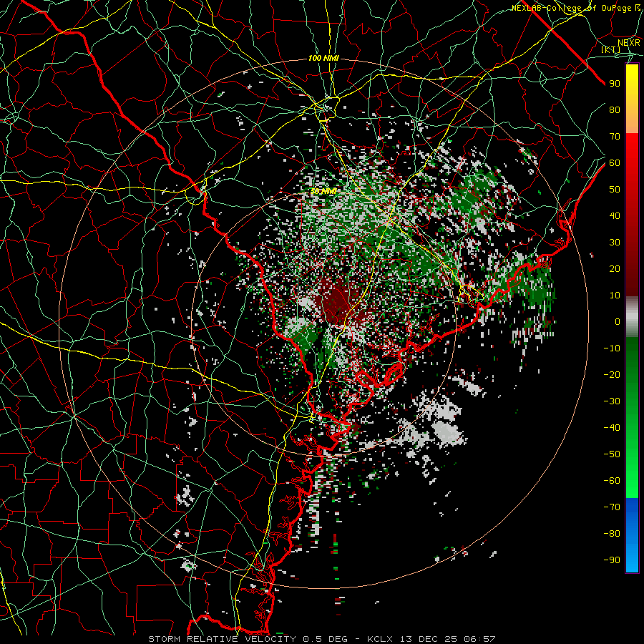Click the 0.5 DEG elevation text
This screenshot has height=644, width=644.
click(326, 639)
